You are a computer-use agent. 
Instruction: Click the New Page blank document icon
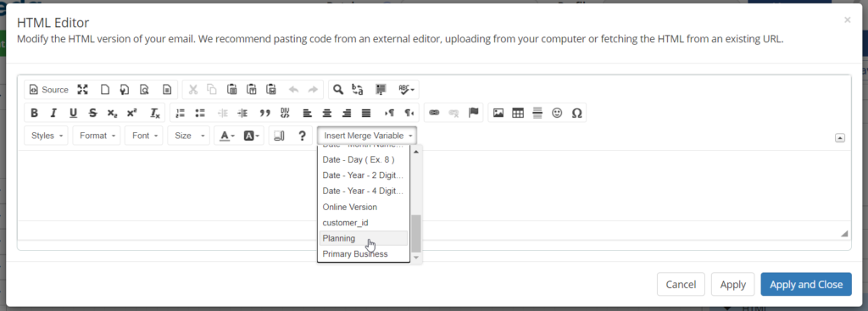coord(104,90)
